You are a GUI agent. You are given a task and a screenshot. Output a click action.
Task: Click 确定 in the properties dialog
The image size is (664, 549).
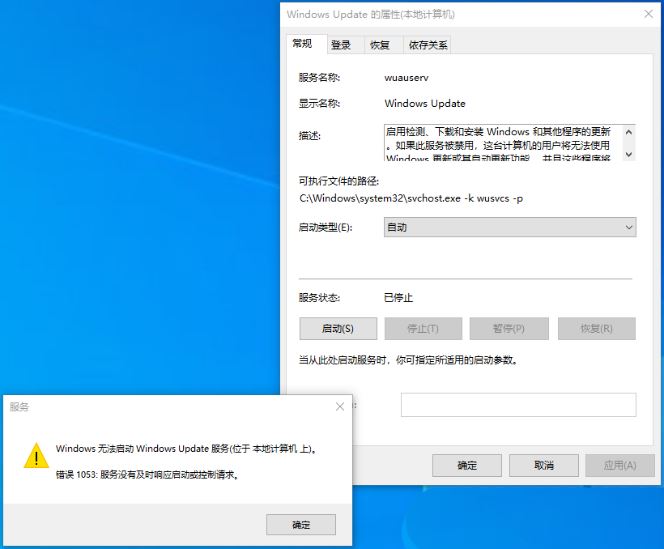[467, 466]
